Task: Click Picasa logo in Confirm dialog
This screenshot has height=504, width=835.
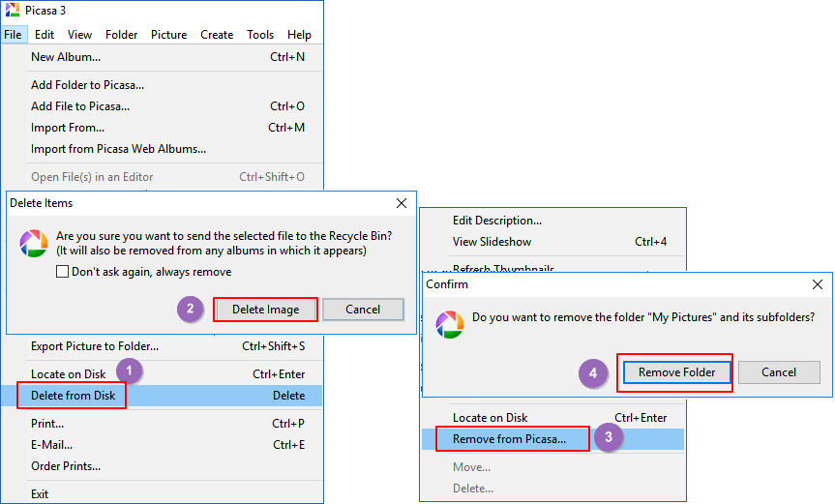Action: 448,324
